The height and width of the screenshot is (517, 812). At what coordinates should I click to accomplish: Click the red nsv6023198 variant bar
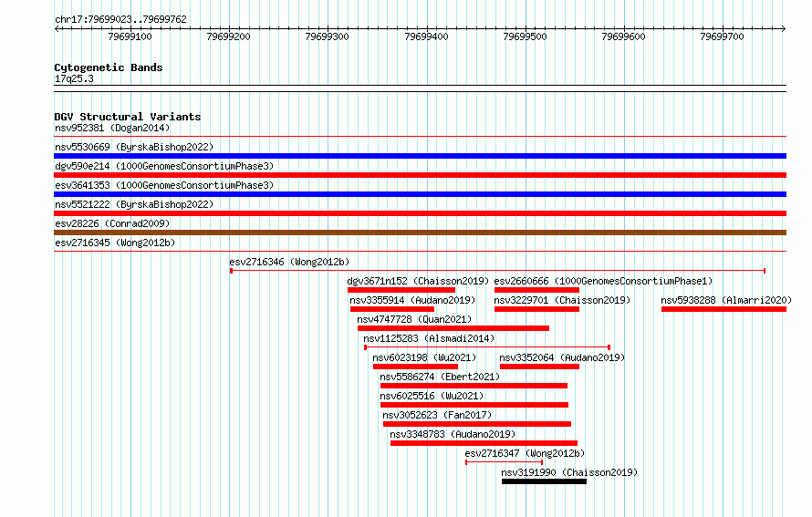[415, 367]
